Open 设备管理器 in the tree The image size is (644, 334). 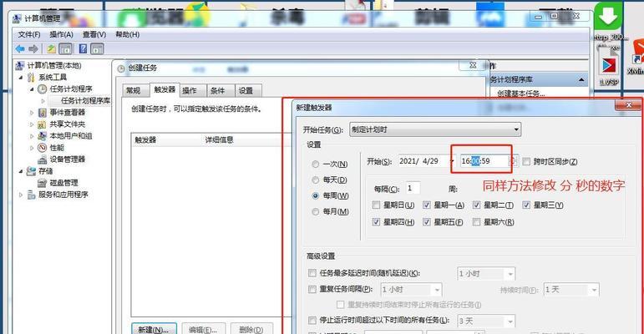pyautogui.click(x=68, y=159)
